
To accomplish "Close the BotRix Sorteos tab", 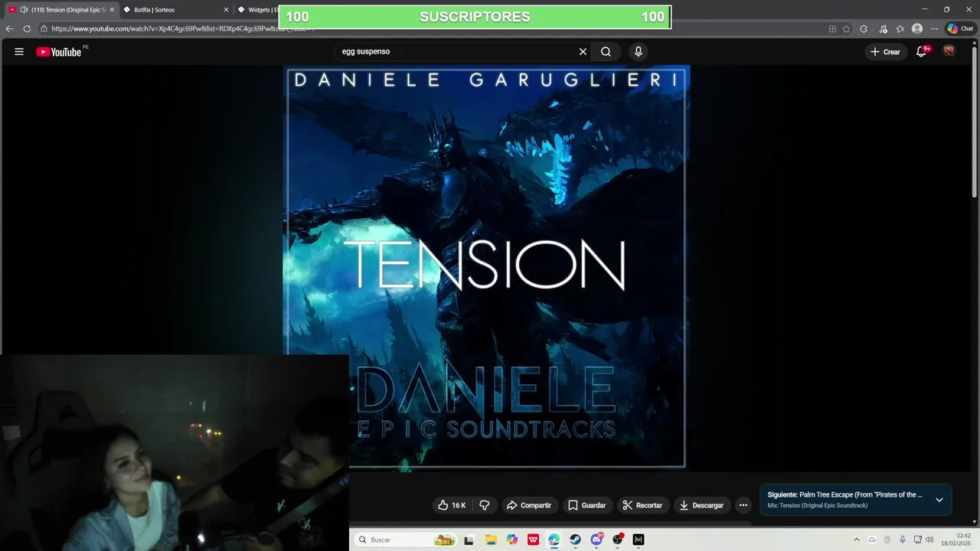I will [226, 10].
